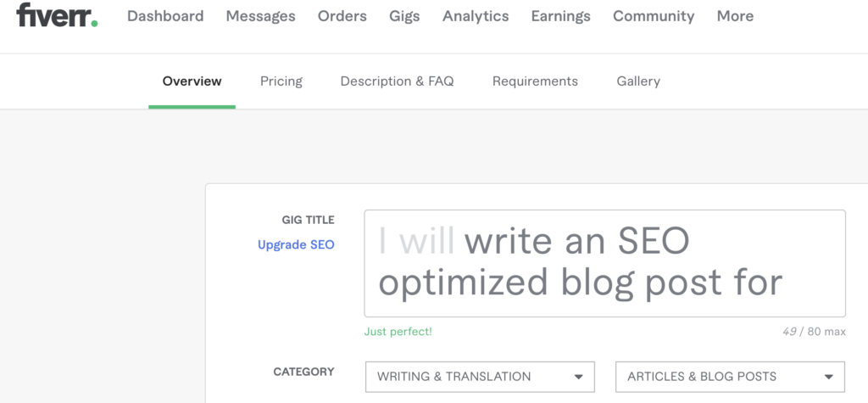
Task: Open the Gigs section
Action: [404, 16]
